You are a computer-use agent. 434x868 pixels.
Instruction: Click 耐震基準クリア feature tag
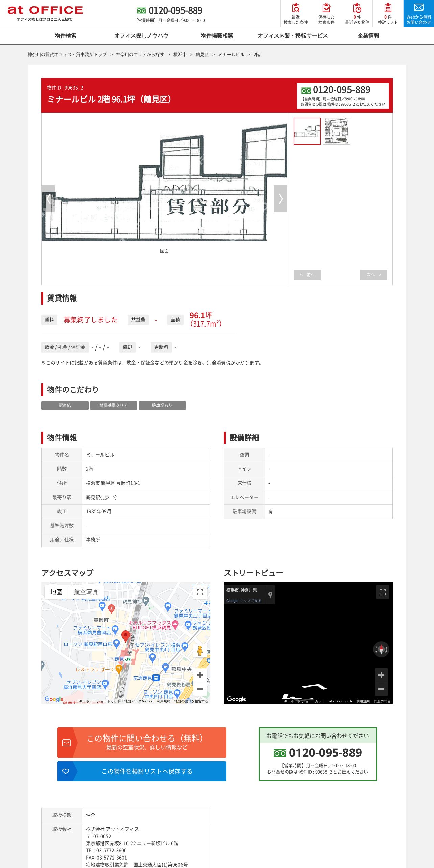(114, 405)
